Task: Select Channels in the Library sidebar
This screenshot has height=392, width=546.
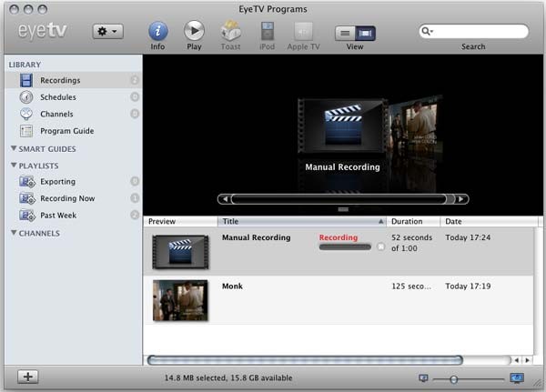Action: [73, 114]
